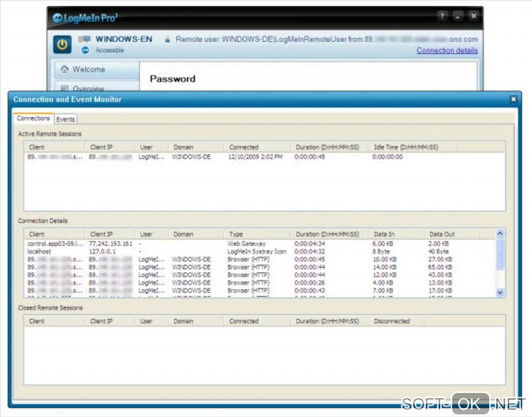Sort Closed Remote Sessions by Connected column
Viewport: 532px width, 417px height.
(x=257, y=321)
